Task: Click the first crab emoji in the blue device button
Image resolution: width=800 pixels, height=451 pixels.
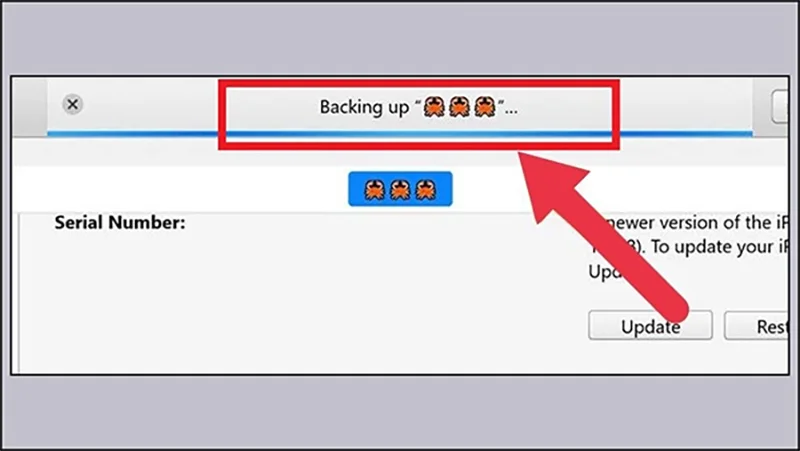Action: pos(374,189)
